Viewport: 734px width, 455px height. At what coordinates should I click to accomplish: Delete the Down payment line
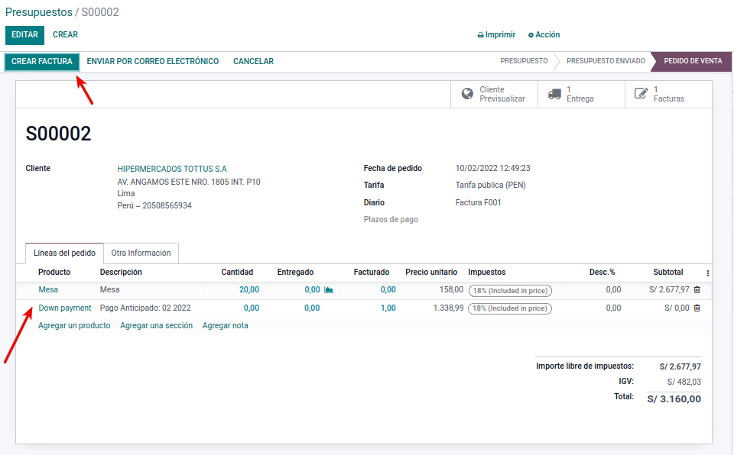coord(697,308)
